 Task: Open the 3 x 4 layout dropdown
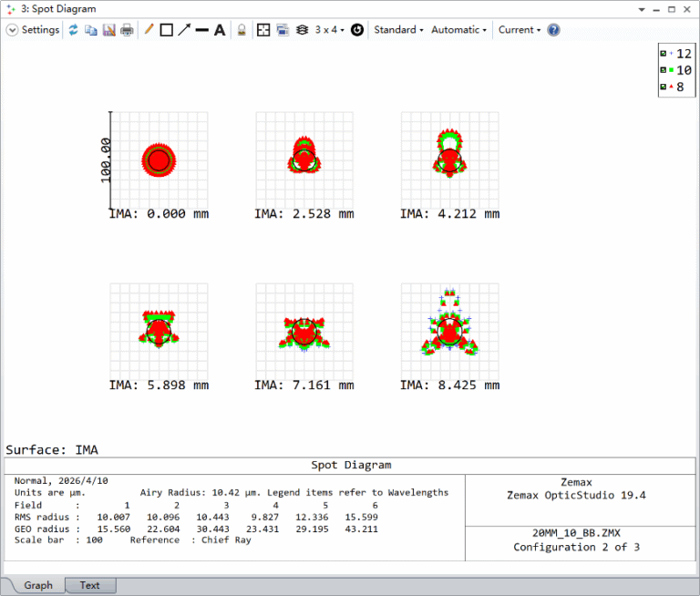pyautogui.click(x=330, y=30)
